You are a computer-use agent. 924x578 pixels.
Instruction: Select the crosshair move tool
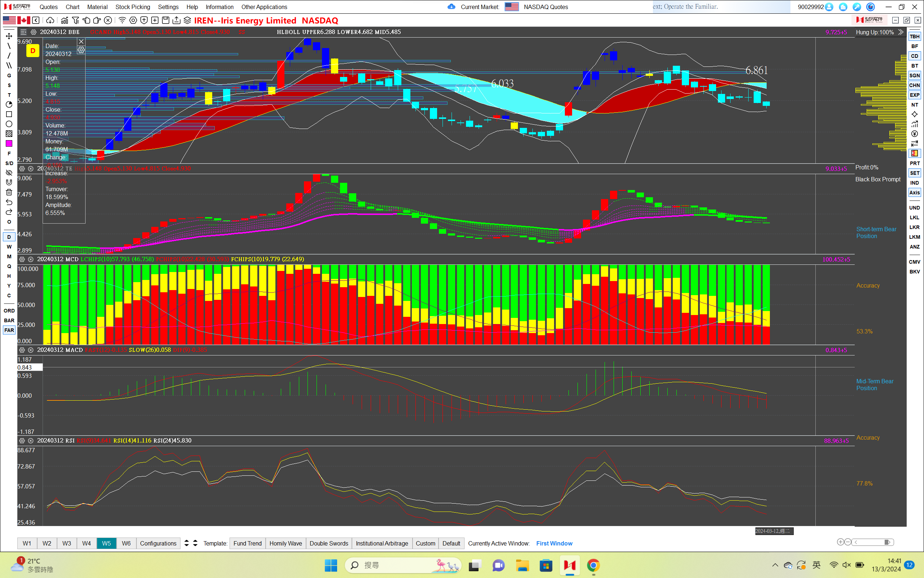(9, 36)
